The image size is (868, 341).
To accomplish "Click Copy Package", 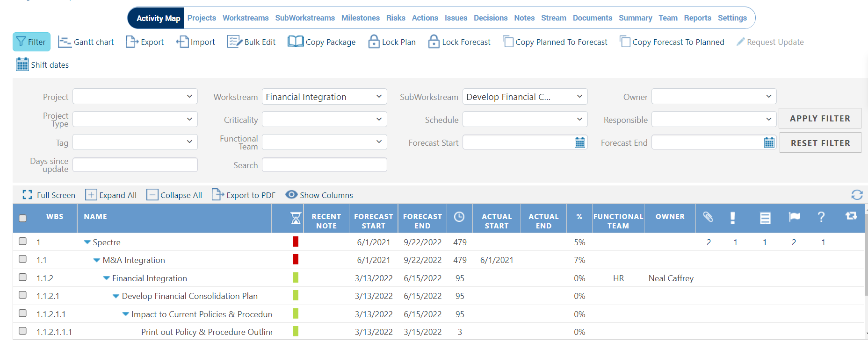I will 322,42.
